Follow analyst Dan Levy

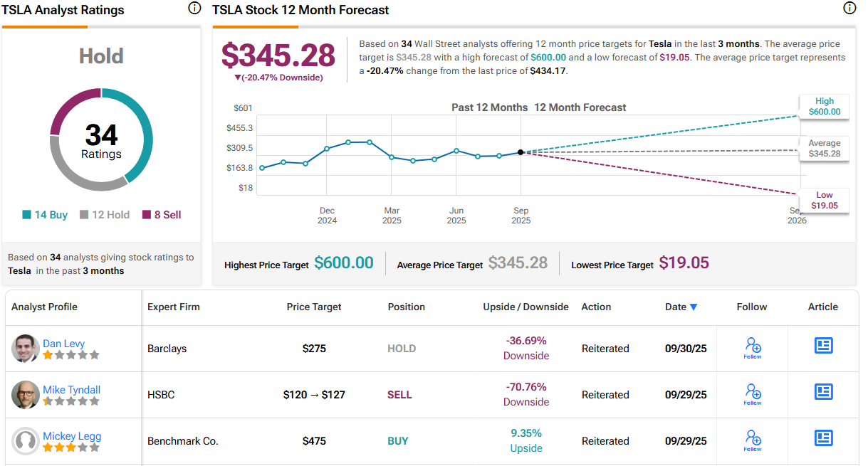[753, 347]
